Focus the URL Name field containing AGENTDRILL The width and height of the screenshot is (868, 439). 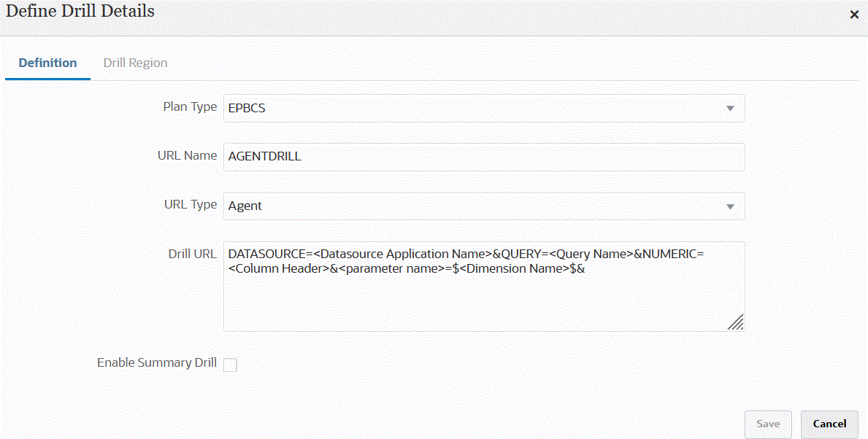pos(483,157)
